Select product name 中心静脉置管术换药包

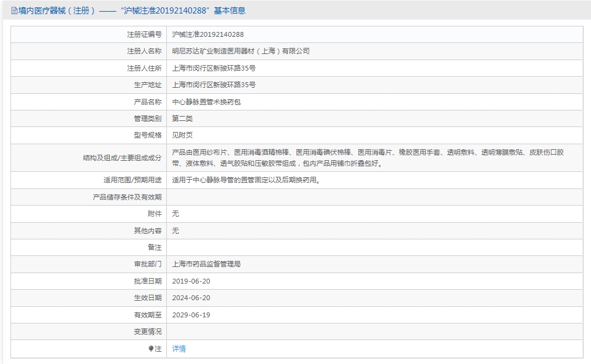(x=206, y=102)
